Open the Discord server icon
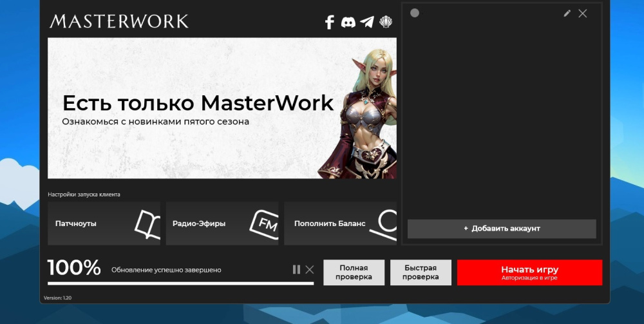The width and height of the screenshot is (644, 324). pos(348,23)
